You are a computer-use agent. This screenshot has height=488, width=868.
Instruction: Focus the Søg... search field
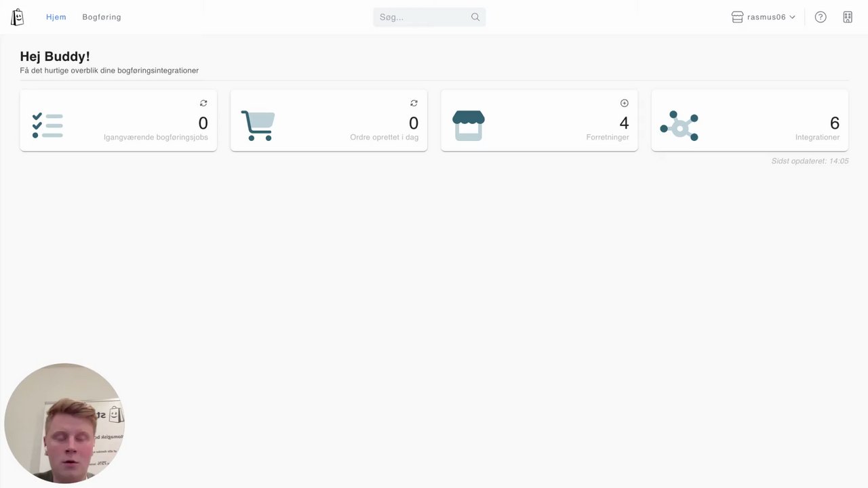coord(429,17)
